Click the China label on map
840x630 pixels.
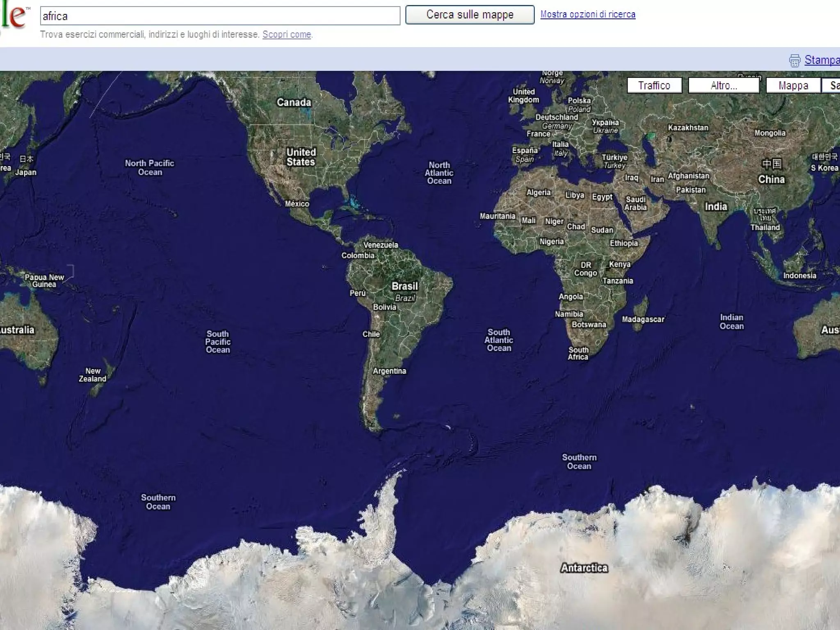pyautogui.click(x=771, y=180)
